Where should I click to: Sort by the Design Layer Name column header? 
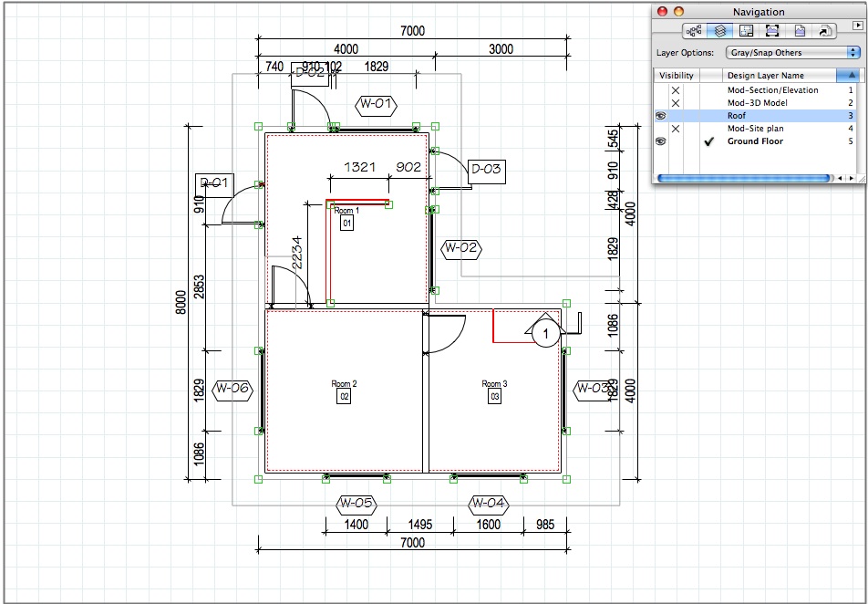click(779, 76)
